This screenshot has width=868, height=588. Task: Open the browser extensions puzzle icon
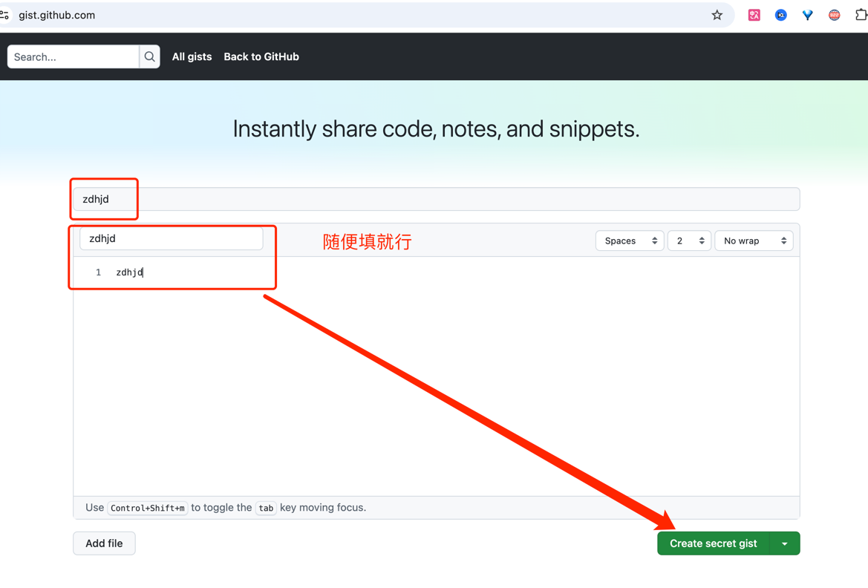click(x=861, y=15)
